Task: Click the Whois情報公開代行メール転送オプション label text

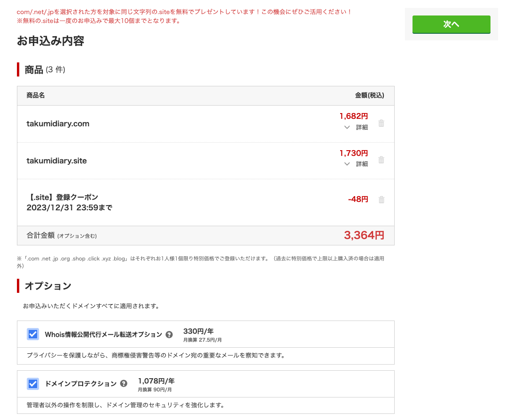Action: click(103, 335)
